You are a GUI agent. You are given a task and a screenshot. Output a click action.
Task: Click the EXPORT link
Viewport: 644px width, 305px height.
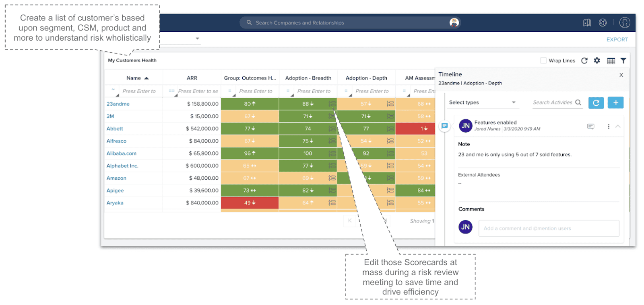617,40
